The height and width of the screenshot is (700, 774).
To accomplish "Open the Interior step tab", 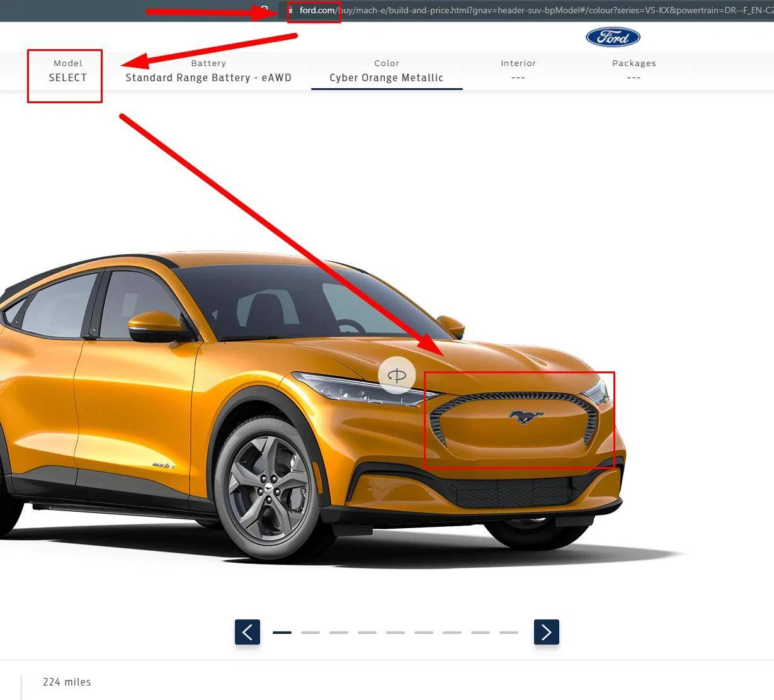I will coord(518,71).
